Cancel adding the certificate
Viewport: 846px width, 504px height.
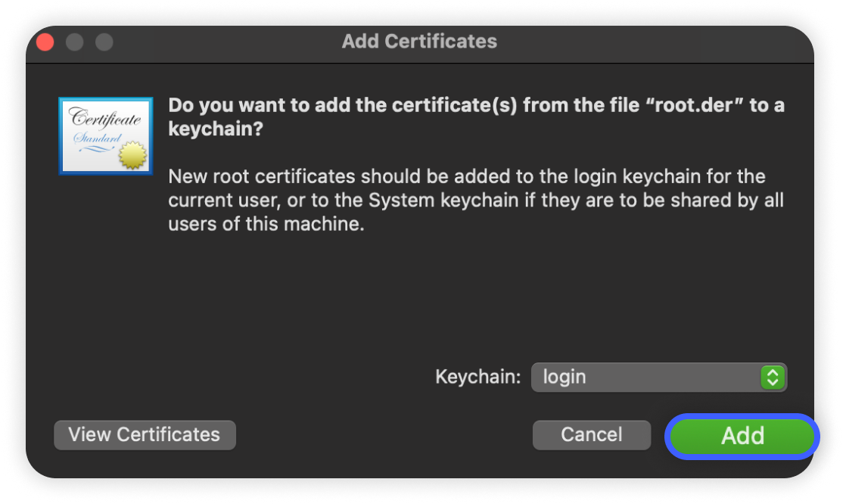(x=591, y=435)
